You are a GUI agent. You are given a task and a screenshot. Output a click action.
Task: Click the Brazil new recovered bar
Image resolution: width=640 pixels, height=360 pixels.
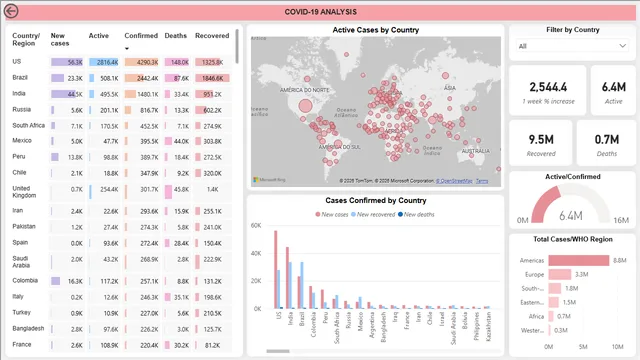302,285
